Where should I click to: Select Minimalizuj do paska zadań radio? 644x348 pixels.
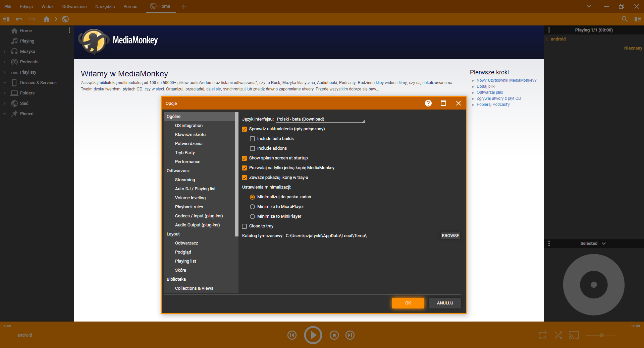[x=253, y=197]
